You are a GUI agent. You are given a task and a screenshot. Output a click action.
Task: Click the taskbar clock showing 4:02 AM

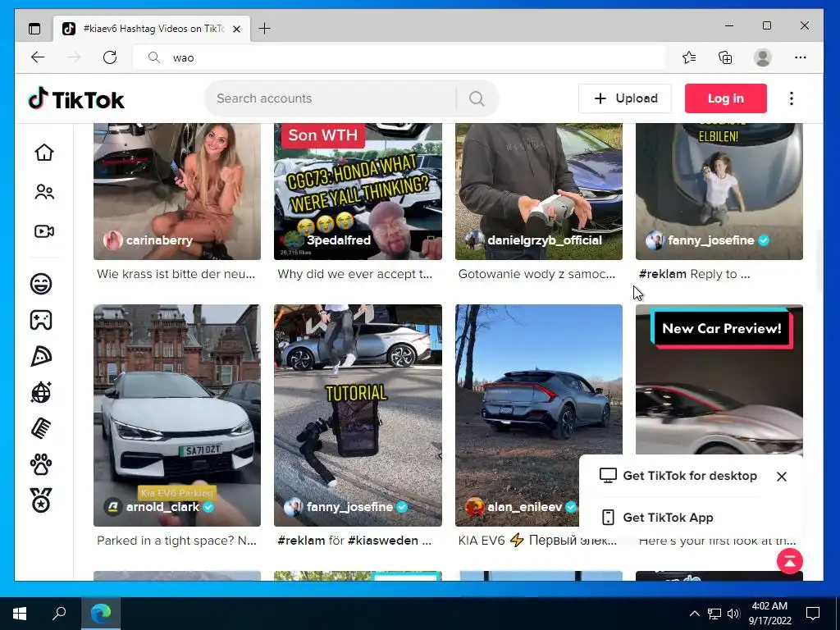[769, 614]
